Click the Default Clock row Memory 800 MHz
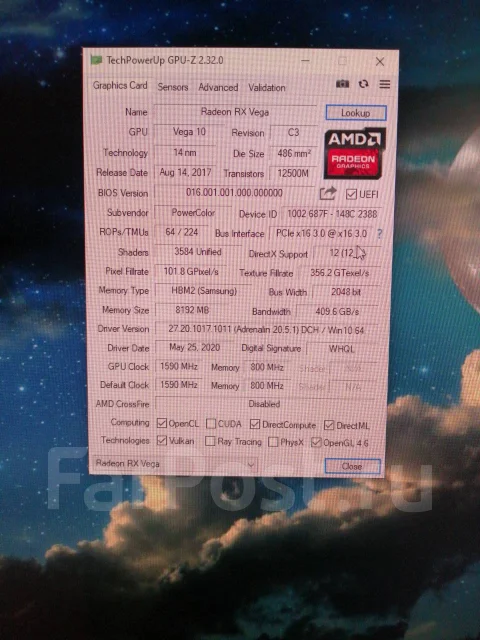Screen dimensions: 480x640 [267, 386]
